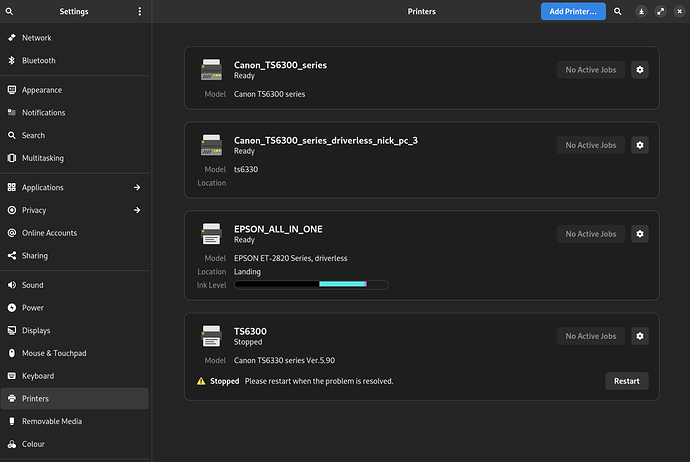Click the Add Printer button
The image size is (690, 462).
573,11
